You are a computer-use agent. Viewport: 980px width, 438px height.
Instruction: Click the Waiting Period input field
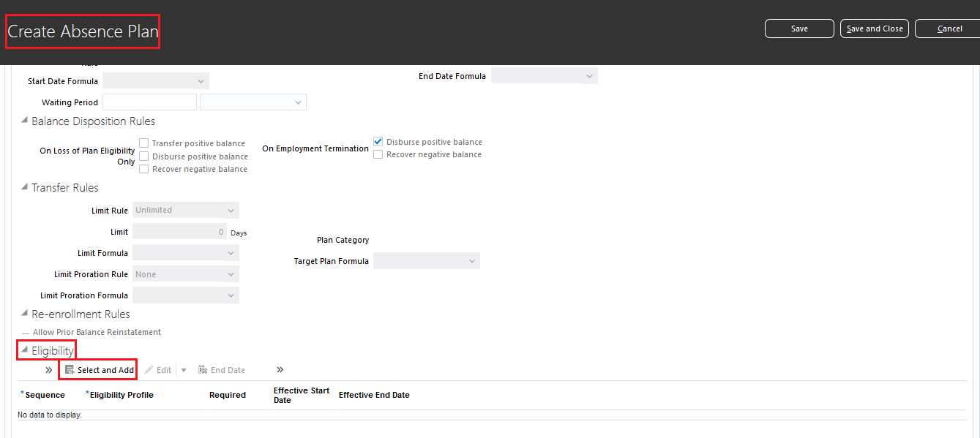click(x=149, y=102)
